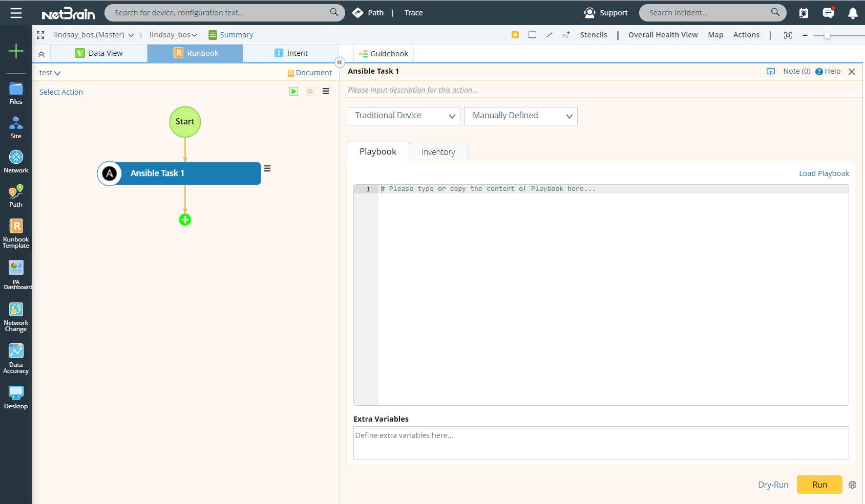Open Support in the top bar
The width and height of the screenshot is (865, 504).
coord(606,13)
